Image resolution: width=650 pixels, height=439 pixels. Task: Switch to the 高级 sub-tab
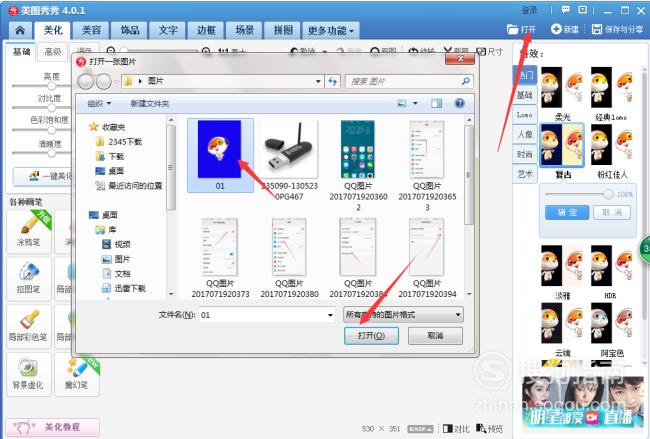click(x=53, y=52)
